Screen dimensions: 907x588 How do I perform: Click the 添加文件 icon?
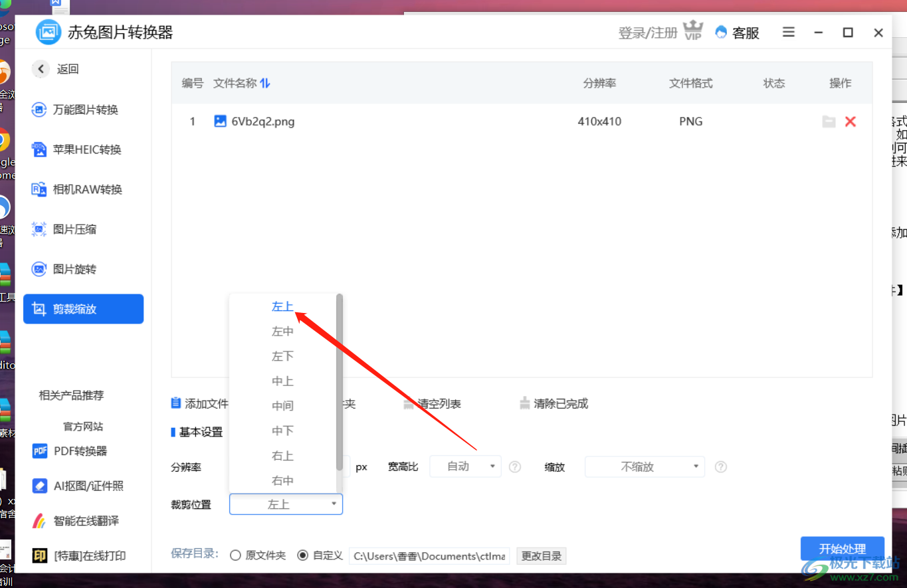click(x=176, y=403)
